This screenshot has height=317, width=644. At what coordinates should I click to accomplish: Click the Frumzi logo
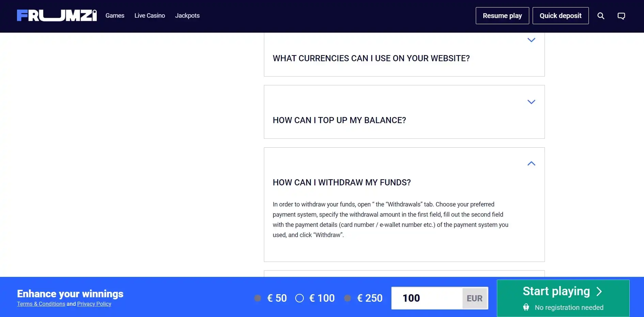57,16
